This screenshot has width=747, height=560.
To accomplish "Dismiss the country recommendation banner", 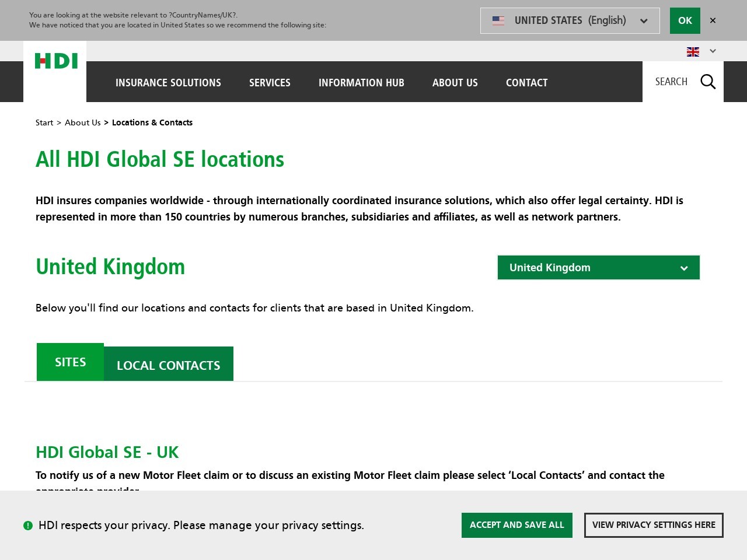I will pos(713,20).
